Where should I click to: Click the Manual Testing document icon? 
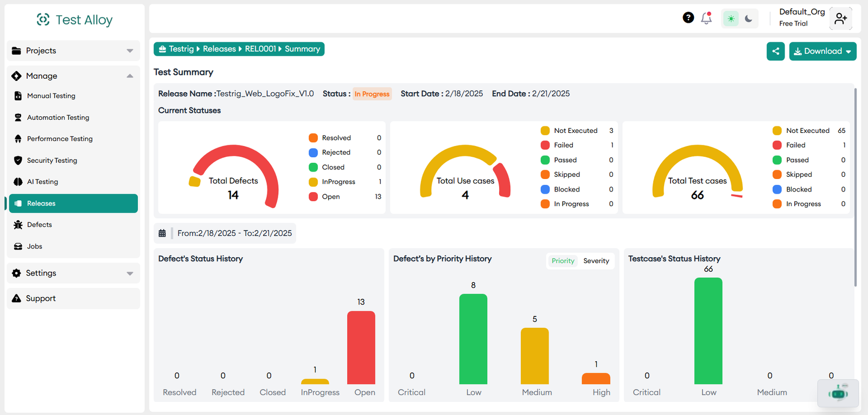[x=18, y=96]
